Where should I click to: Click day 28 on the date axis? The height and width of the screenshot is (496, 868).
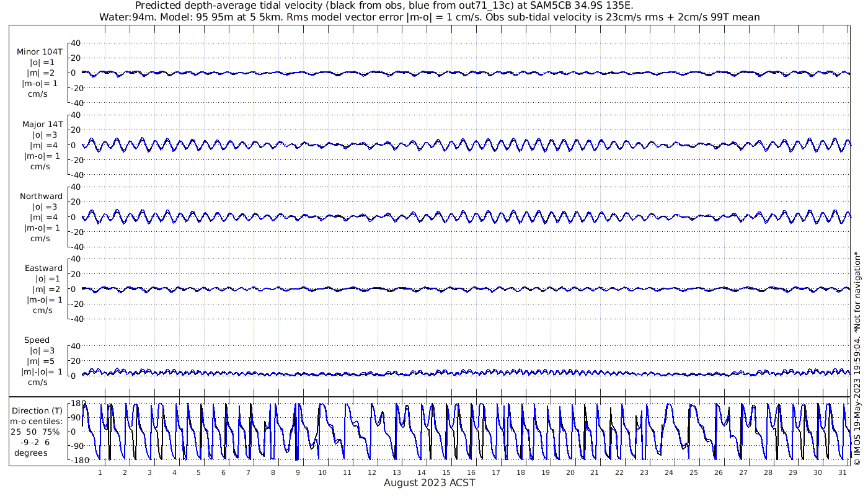pyautogui.click(x=768, y=472)
